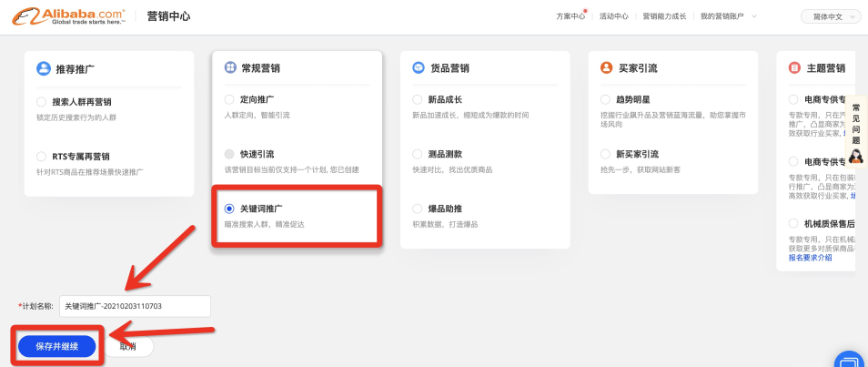Open the 简体中文 language dropdown
Viewport: 868px width, 367px height.
829,16
